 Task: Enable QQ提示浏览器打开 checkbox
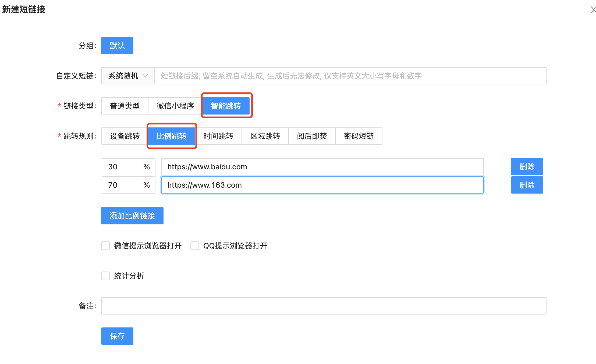pos(195,246)
